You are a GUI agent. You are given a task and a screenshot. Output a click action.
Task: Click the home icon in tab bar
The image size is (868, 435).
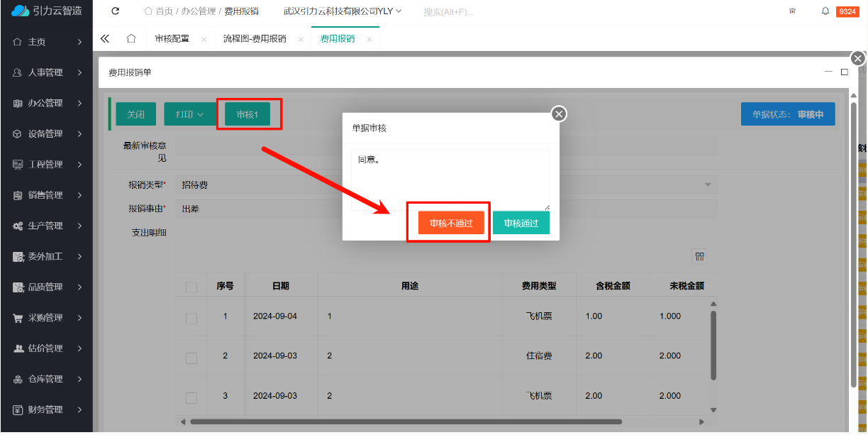[131, 39]
